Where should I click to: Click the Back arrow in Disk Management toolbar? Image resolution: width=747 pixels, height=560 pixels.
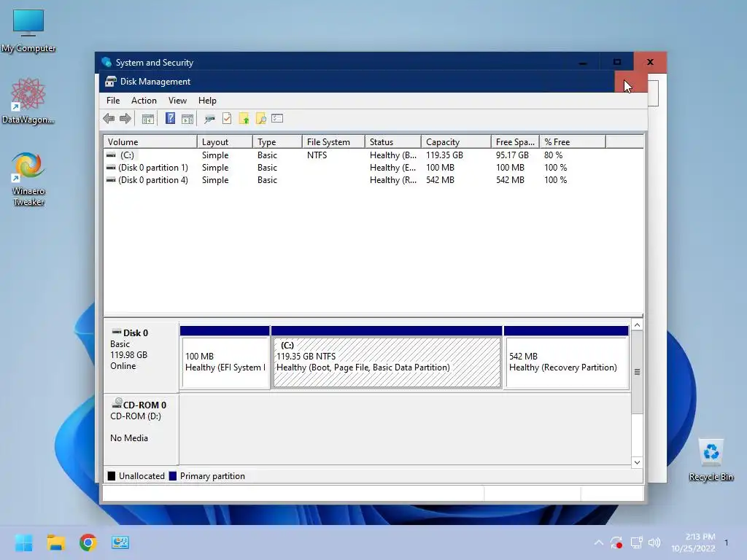point(109,119)
